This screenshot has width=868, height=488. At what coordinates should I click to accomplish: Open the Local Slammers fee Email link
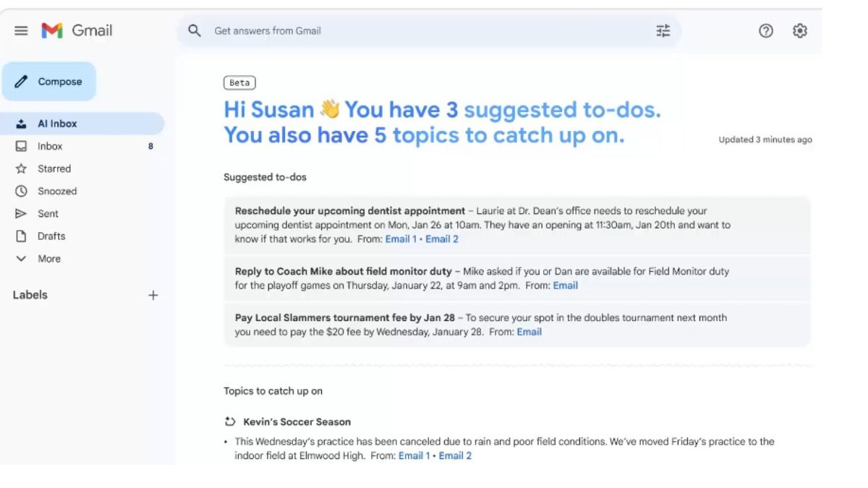(x=529, y=332)
